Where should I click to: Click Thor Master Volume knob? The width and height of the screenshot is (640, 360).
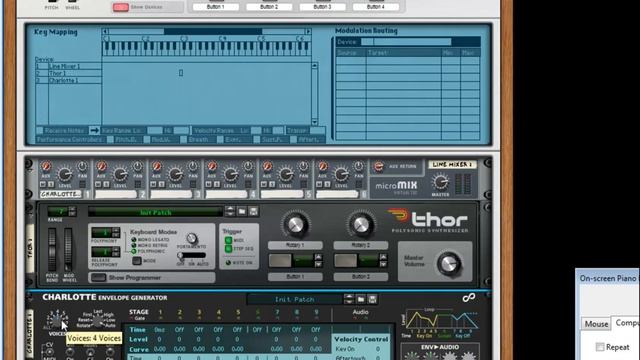click(x=449, y=263)
